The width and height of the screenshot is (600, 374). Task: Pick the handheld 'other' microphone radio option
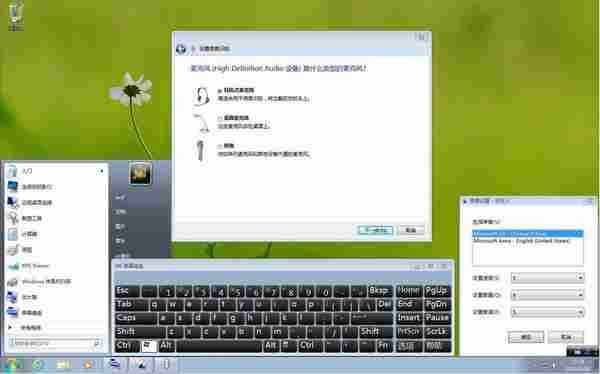coord(220,146)
